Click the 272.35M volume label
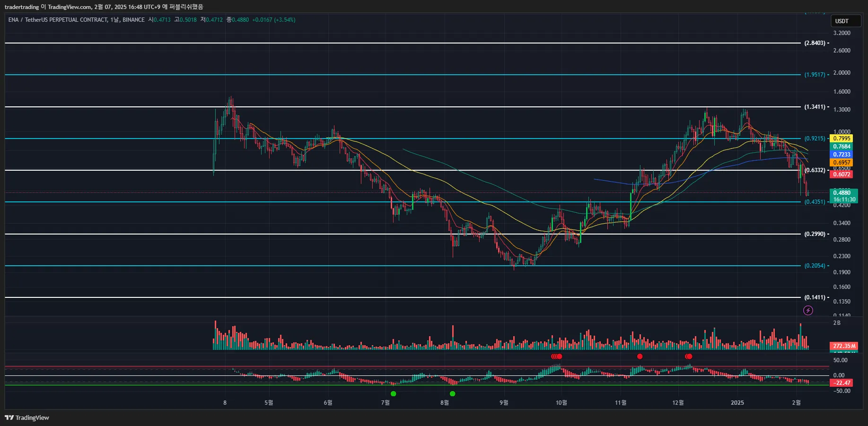The image size is (868, 426). click(844, 346)
